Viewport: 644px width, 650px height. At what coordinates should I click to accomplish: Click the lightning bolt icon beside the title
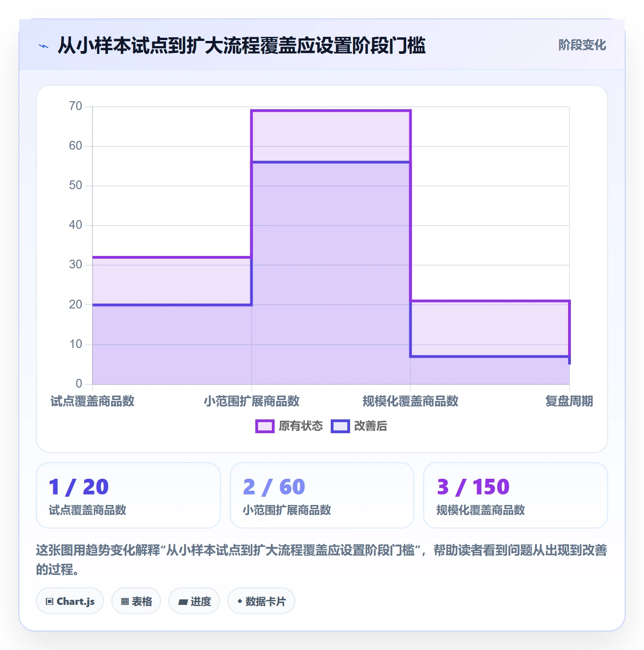[44, 46]
